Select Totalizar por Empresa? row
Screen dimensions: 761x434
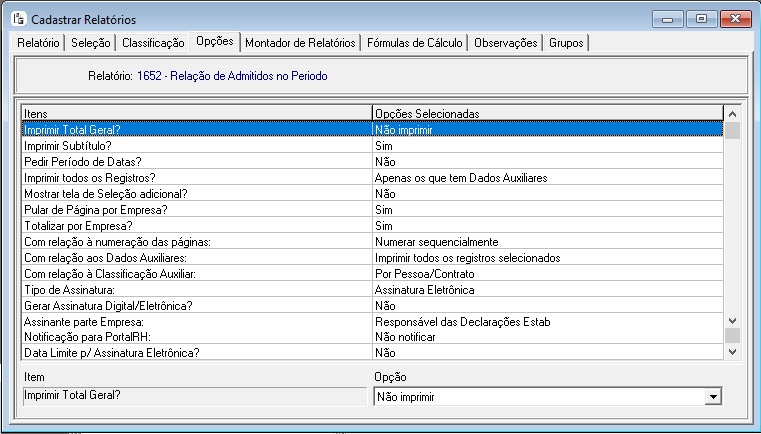point(196,225)
